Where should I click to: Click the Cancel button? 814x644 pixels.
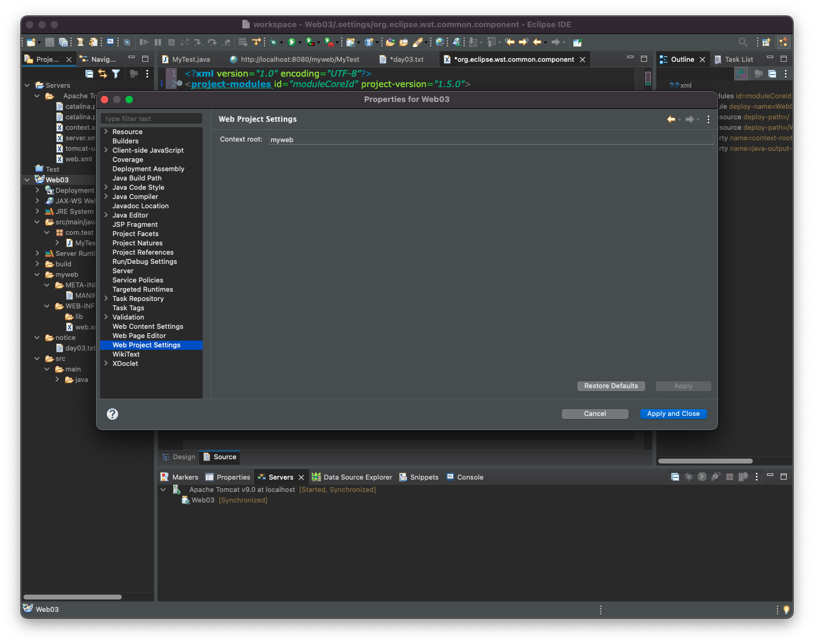coord(595,414)
